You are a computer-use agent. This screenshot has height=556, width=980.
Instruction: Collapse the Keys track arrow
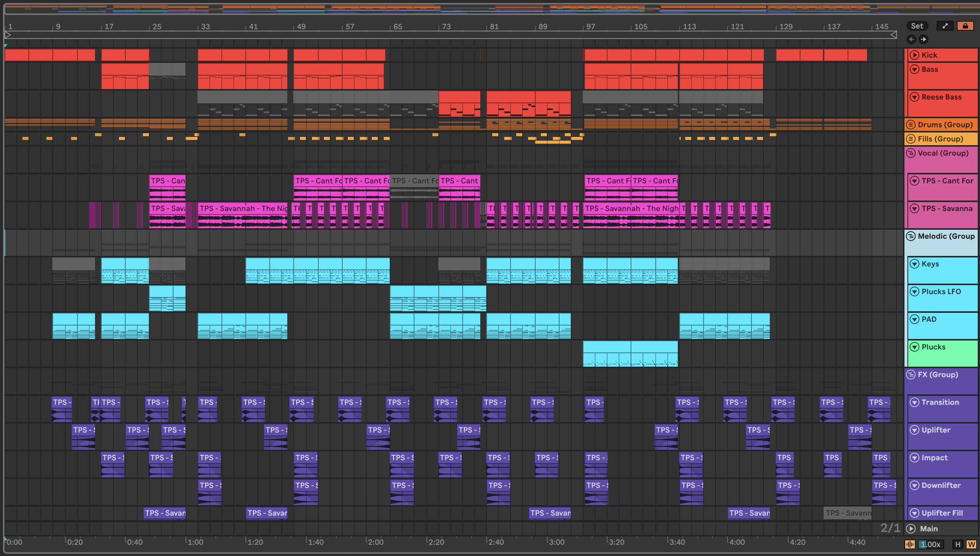click(914, 264)
